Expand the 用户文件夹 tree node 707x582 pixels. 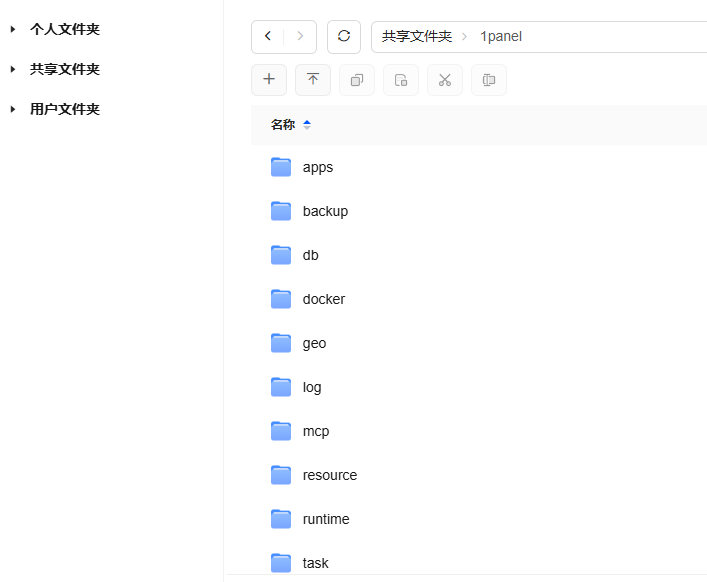click(13, 109)
